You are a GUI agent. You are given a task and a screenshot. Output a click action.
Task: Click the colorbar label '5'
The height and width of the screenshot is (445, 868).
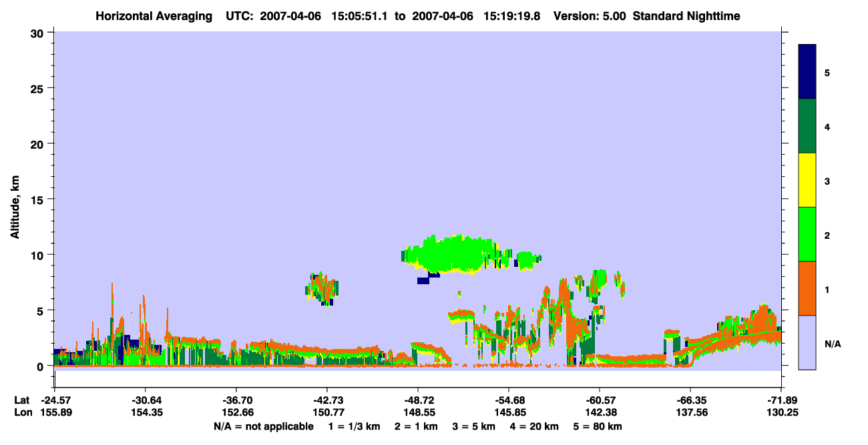coord(827,72)
